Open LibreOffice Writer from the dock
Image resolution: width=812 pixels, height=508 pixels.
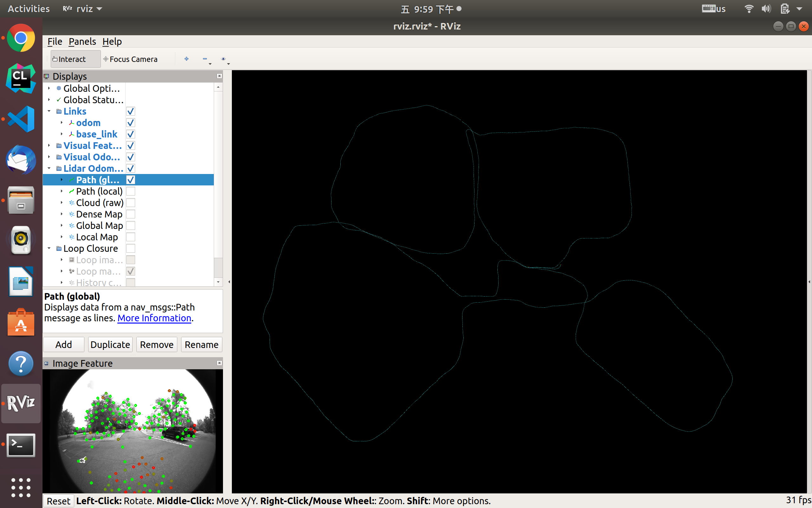click(21, 282)
